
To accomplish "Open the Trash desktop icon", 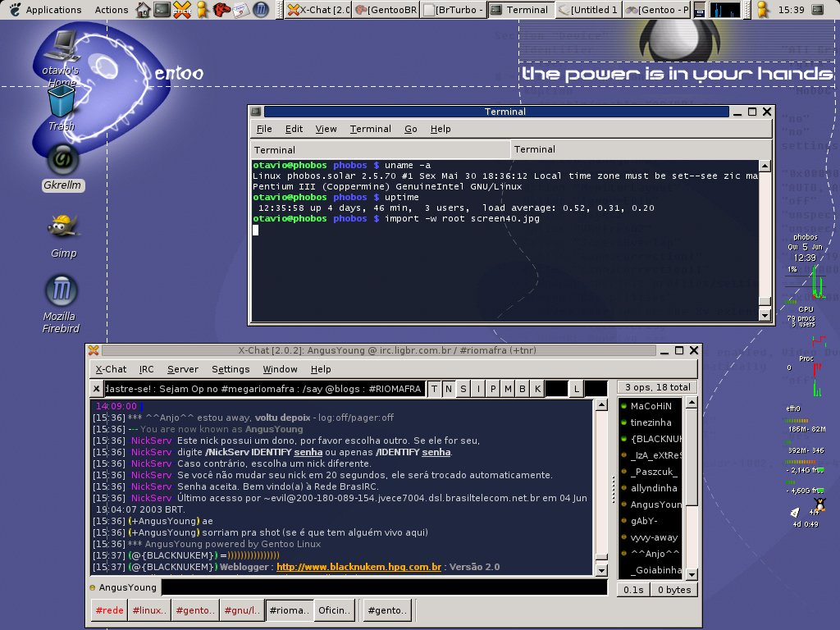I will click(x=62, y=109).
